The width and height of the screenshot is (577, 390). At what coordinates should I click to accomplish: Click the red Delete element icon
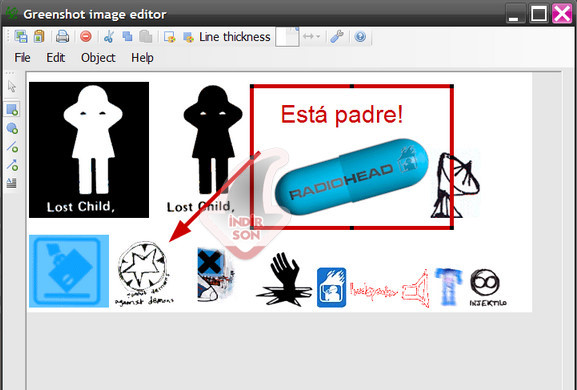(86, 36)
